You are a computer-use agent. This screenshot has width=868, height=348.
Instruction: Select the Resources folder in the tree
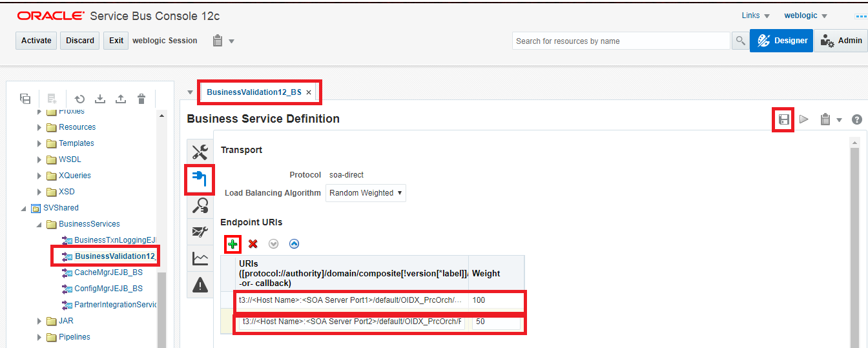(77, 127)
